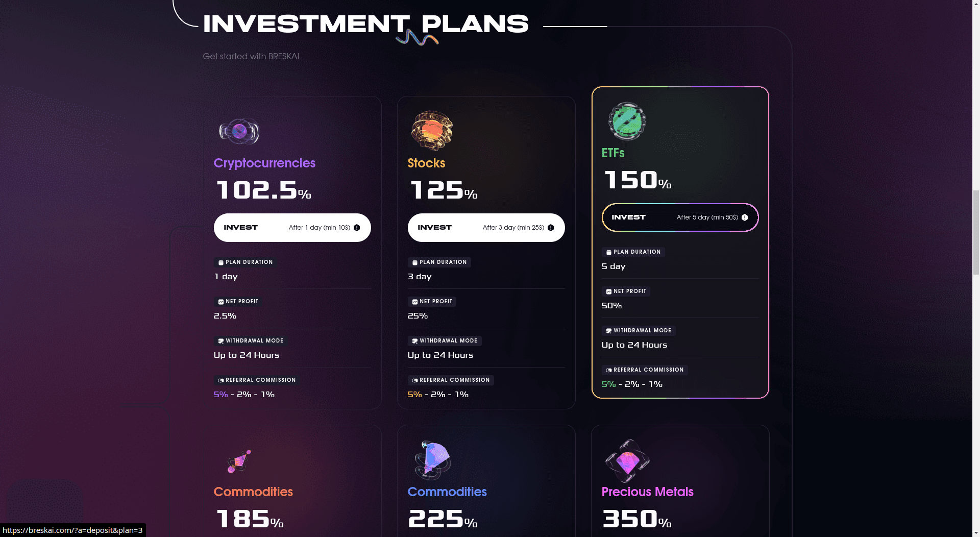Click the Invest button on the Cryptocurrencies plan
980x537 pixels.
pos(292,228)
